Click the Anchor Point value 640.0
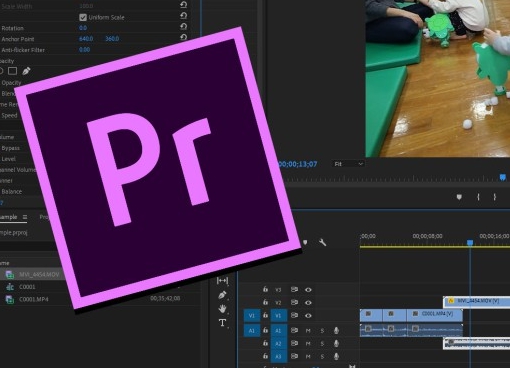 (x=86, y=39)
